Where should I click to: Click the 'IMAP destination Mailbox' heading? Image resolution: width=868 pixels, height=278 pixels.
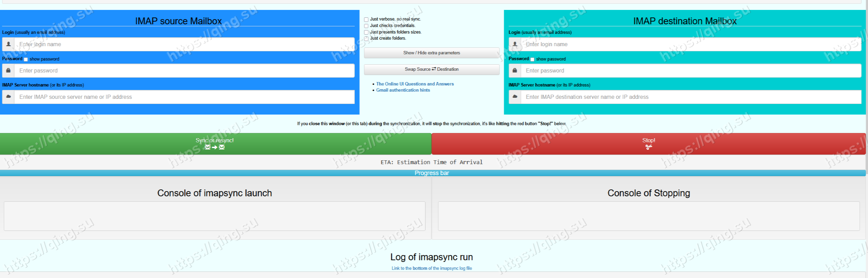coord(685,21)
